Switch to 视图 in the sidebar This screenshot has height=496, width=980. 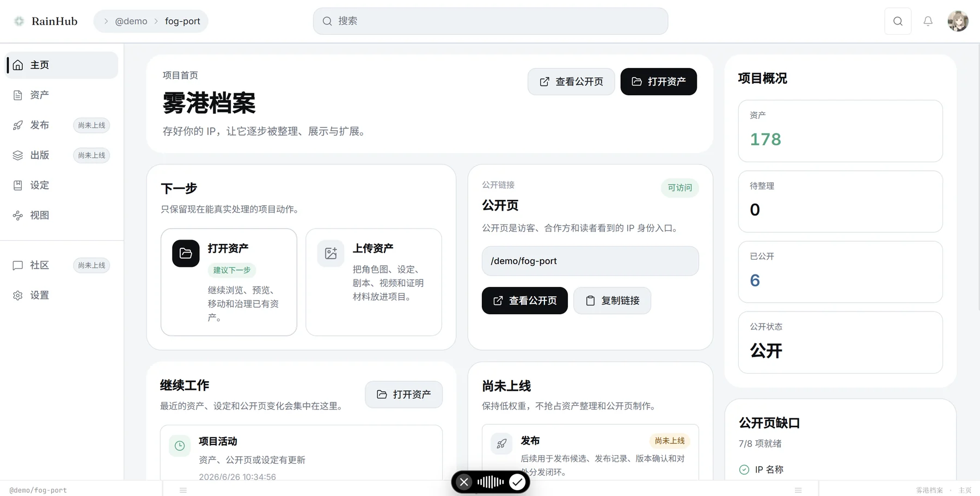click(x=62, y=216)
